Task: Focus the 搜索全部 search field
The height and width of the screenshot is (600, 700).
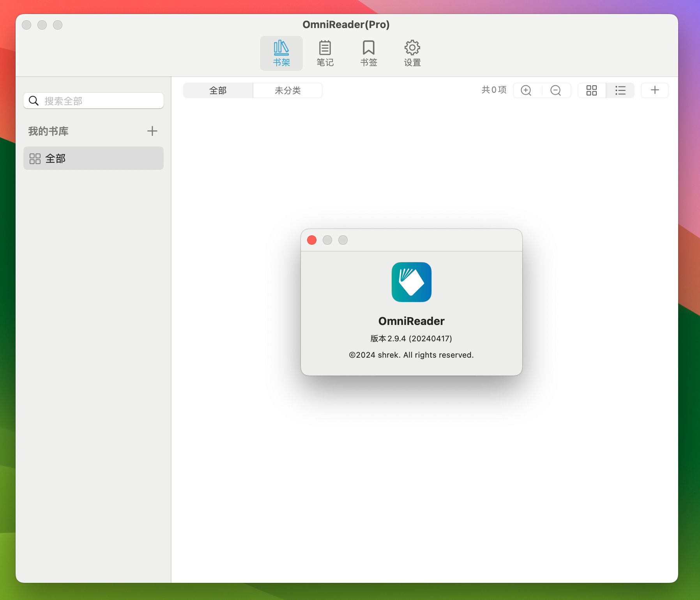Action: tap(94, 101)
